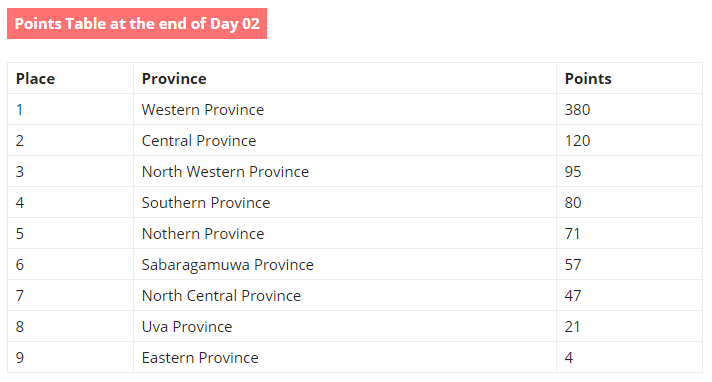Click the 95 points value
This screenshot has width=712, height=382.
[573, 172]
